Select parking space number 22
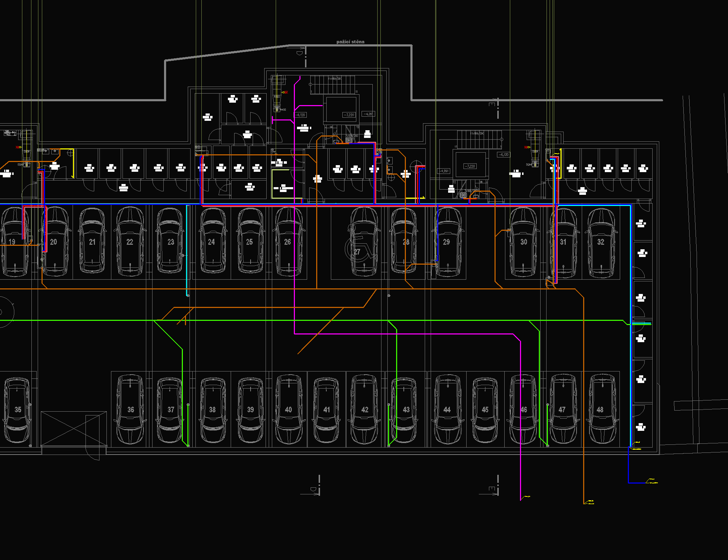 (x=129, y=242)
